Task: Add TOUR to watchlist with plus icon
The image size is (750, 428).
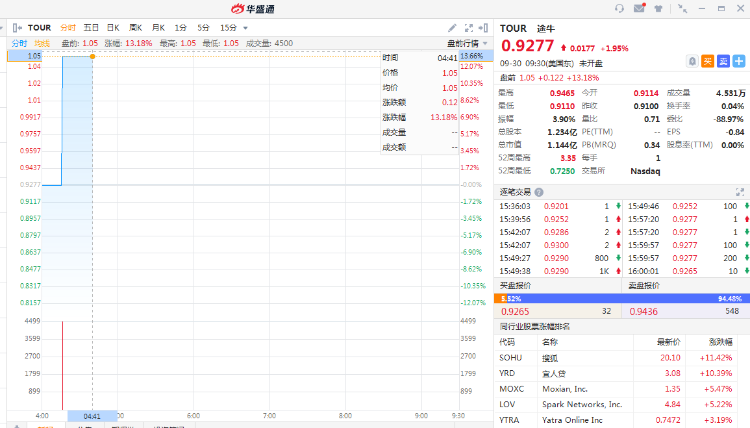Action: click(737, 62)
